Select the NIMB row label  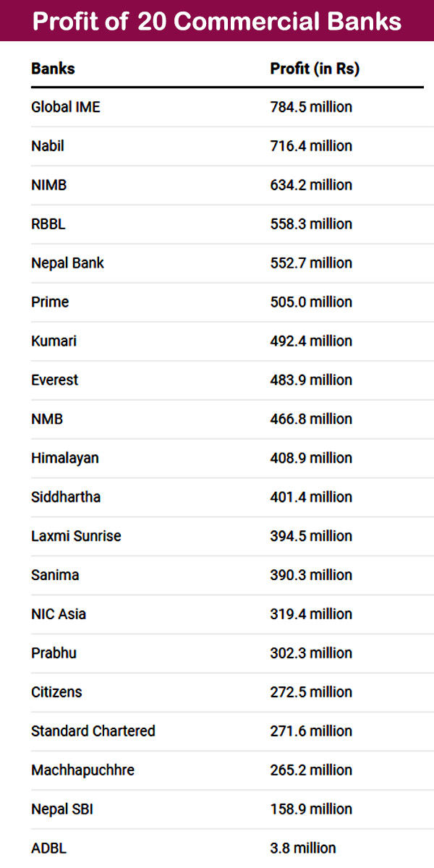coord(49,185)
